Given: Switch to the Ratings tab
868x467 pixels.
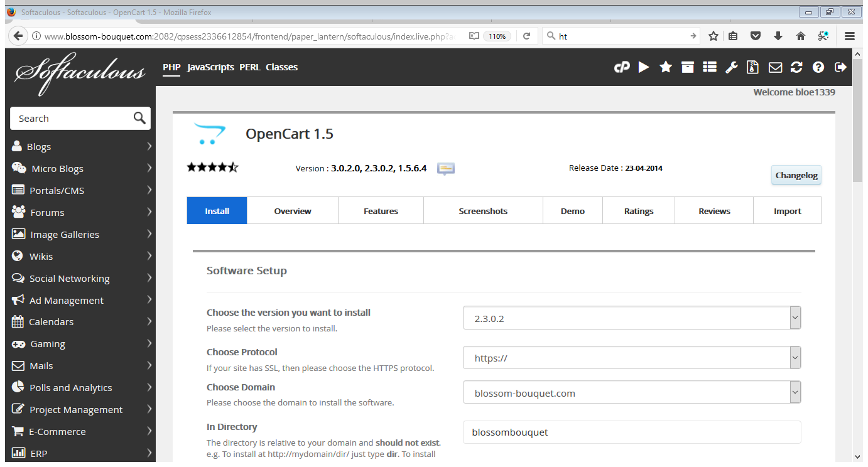Looking at the screenshot, I should (x=639, y=211).
